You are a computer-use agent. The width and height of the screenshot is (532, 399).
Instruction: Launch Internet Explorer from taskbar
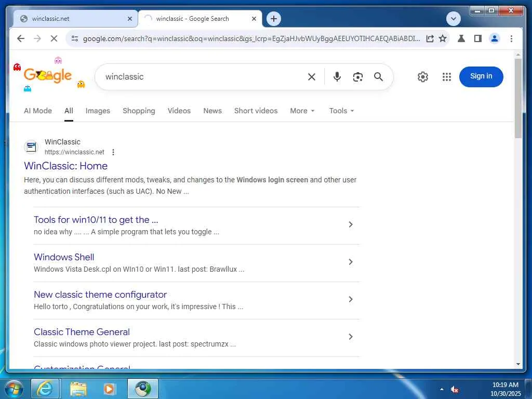click(45, 389)
